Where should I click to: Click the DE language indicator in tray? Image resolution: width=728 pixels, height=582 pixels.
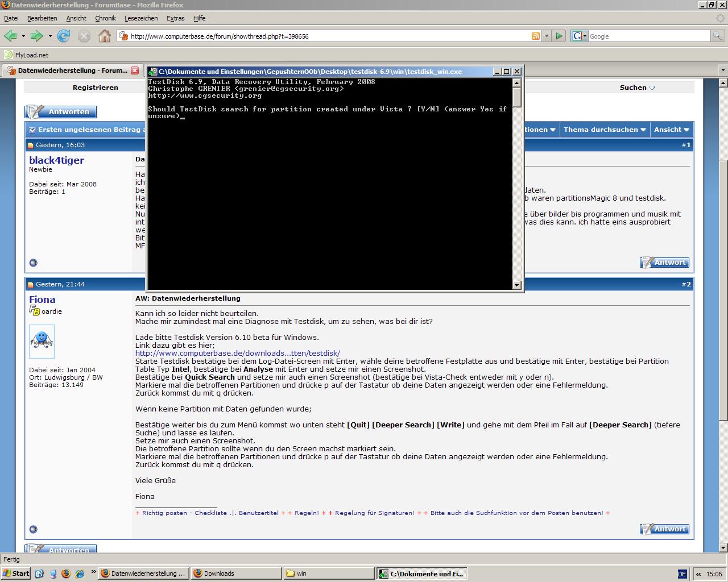coord(682,574)
